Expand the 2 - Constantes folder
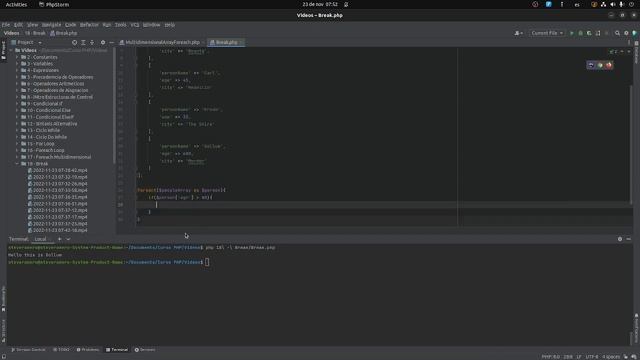640x360 pixels. 17,57
